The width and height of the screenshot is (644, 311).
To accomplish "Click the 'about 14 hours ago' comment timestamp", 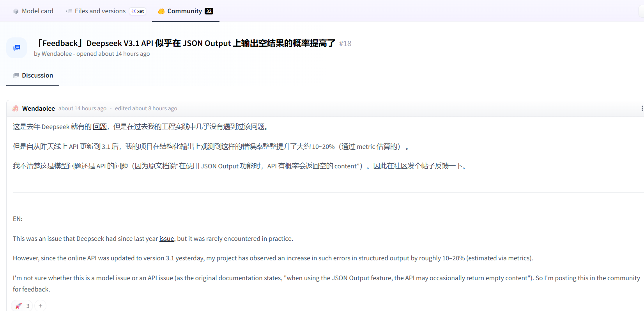I will click(82, 108).
